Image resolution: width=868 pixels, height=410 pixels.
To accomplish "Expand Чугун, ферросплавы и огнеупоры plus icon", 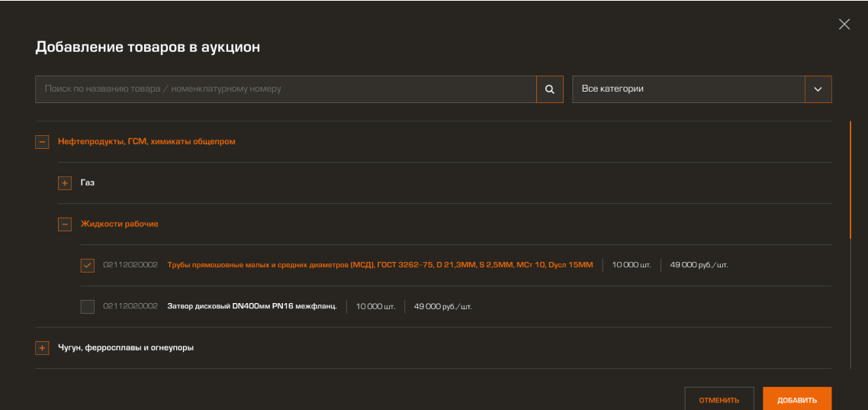I will click(x=42, y=348).
